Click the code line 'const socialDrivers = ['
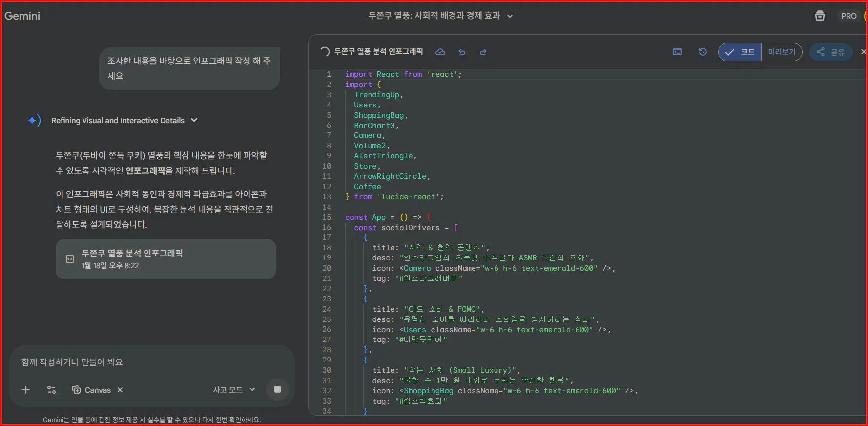The width and height of the screenshot is (868, 426). tap(406, 228)
